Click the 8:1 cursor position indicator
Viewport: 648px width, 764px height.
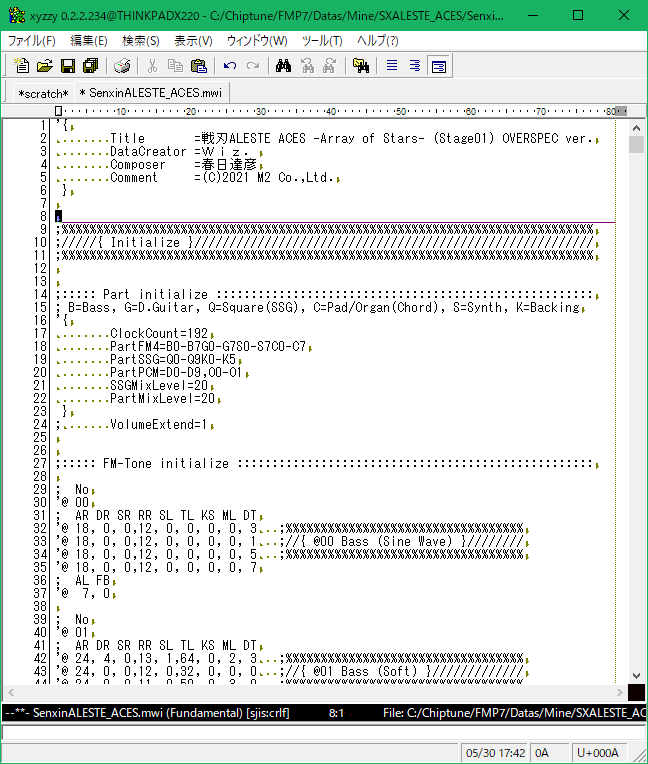coord(336,713)
